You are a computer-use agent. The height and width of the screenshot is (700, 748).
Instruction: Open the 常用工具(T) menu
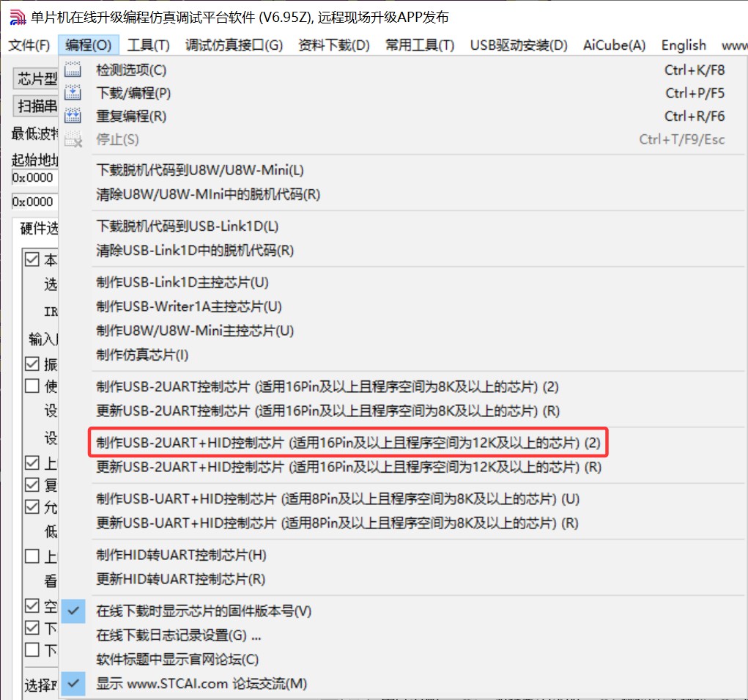pos(420,45)
